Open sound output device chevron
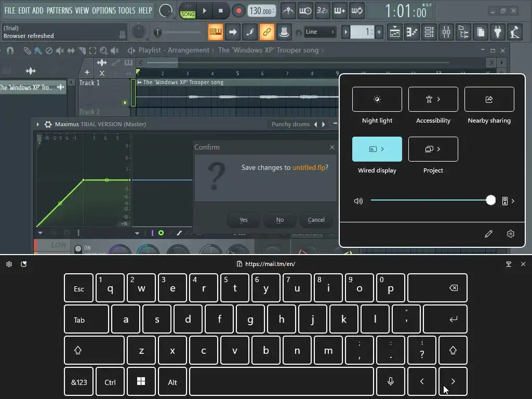 point(513,201)
